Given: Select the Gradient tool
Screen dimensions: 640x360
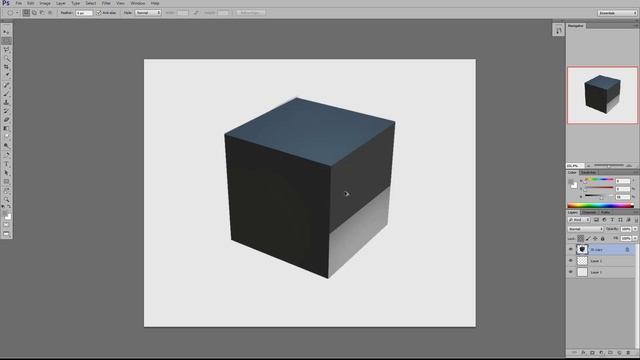Looking at the screenshot, I should tap(6, 128).
